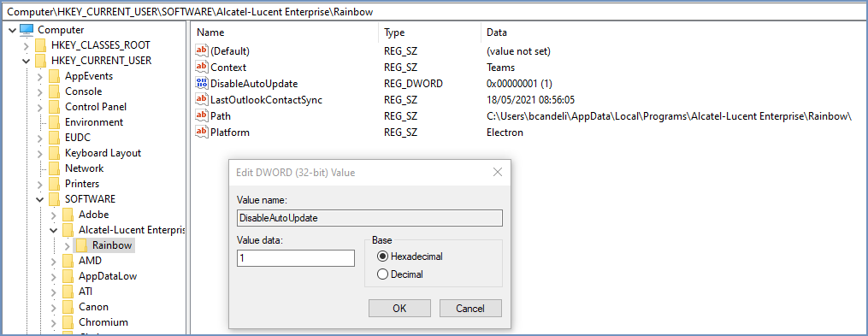
Task: Select the Context value name
Action: [228, 68]
